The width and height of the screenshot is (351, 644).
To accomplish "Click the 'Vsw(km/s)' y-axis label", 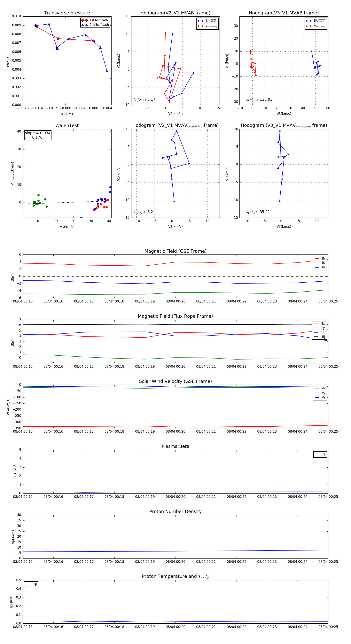I will pos(8,407).
